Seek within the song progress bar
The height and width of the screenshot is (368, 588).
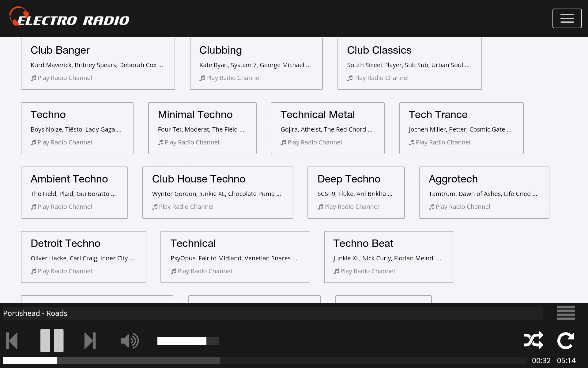[x=265, y=361]
